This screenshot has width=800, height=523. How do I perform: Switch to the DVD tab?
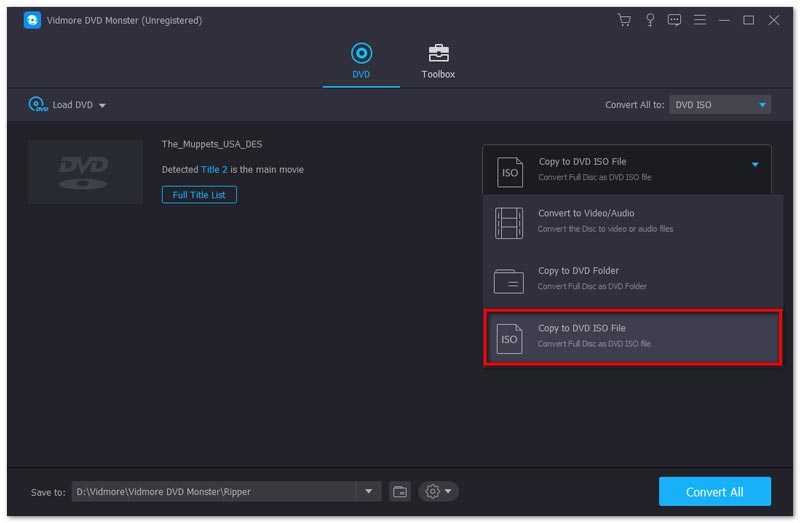pos(361,61)
